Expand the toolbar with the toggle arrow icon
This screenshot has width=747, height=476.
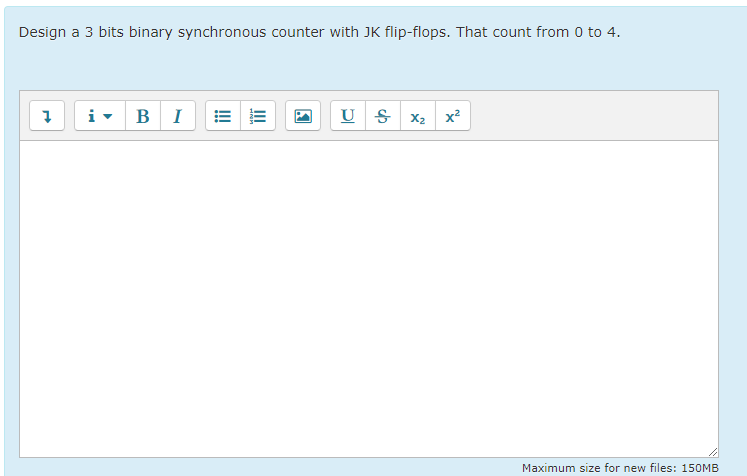47,116
